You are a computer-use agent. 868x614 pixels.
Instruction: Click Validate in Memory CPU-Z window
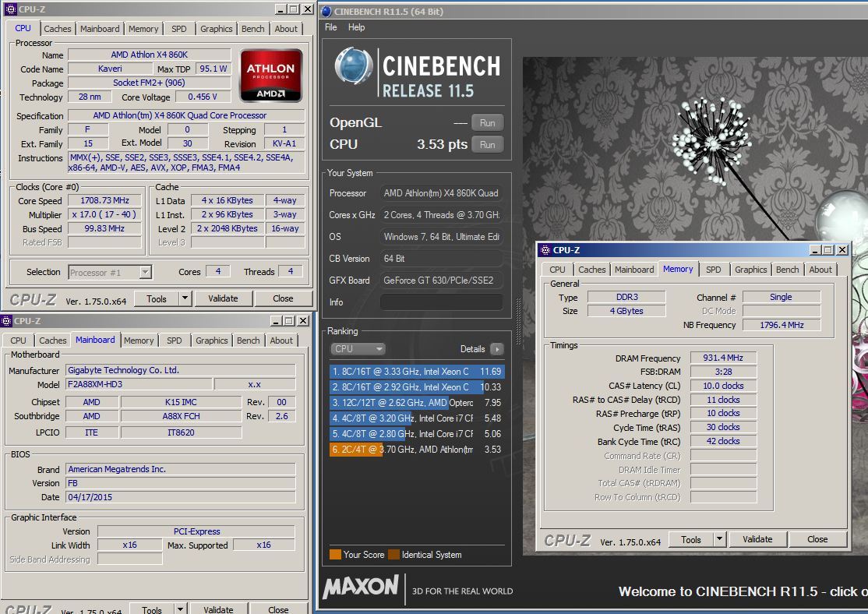point(757,540)
